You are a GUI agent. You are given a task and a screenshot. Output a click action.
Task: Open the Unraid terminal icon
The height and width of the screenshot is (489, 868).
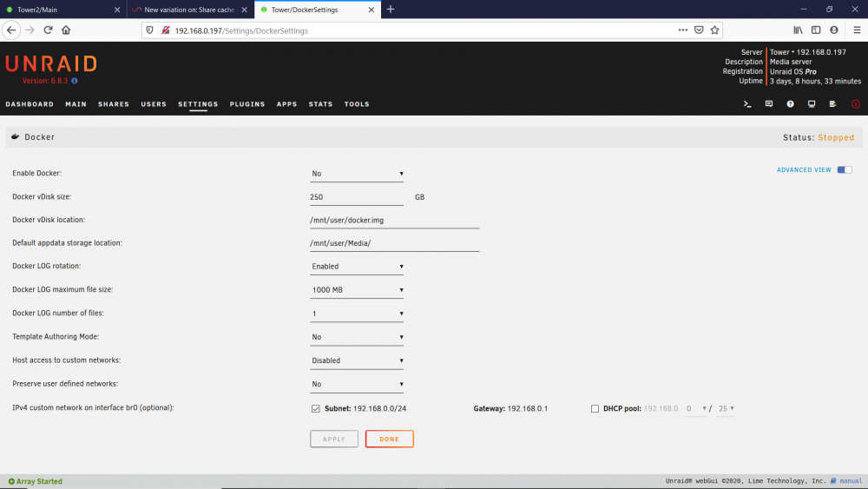click(x=747, y=104)
